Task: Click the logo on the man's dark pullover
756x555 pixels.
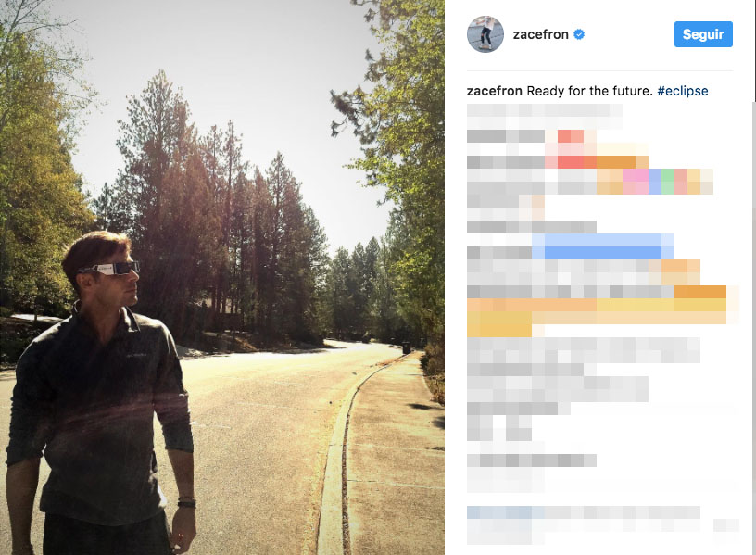Action: 136,356
